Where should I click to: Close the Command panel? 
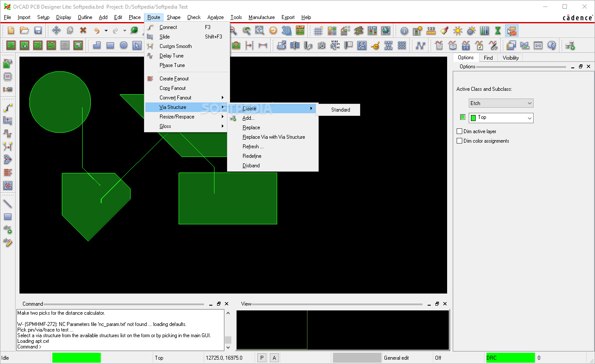(227, 304)
